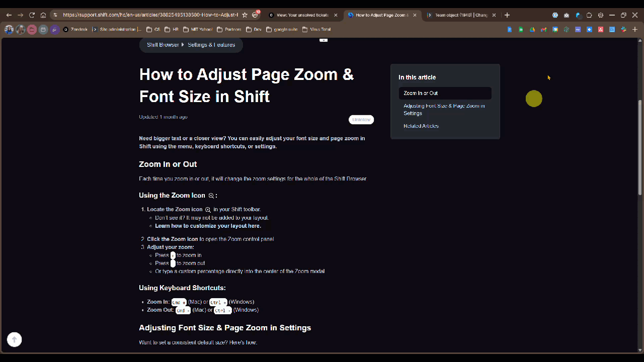Add a new app with the plus icon
The image size is (644, 362).
pyautogui.click(x=635, y=29)
